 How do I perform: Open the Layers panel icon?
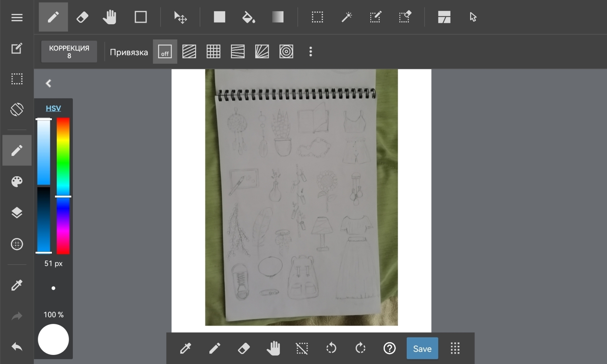[x=17, y=213]
